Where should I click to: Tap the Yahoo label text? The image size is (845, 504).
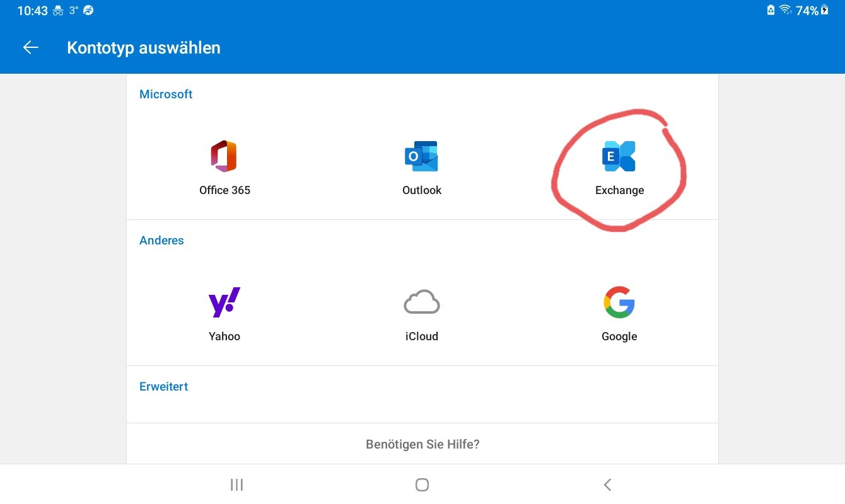pyautogui.click(x=224, y=336)
